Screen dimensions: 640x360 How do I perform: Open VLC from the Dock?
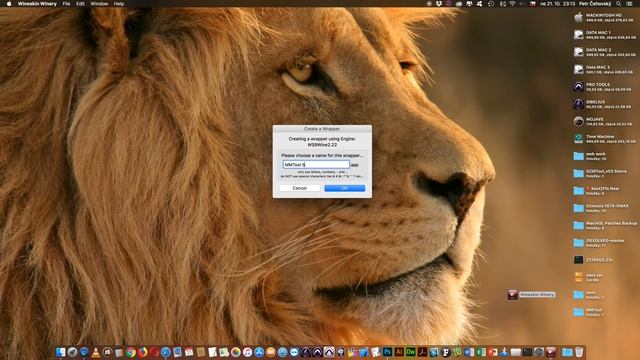click(x=96, y=352)
